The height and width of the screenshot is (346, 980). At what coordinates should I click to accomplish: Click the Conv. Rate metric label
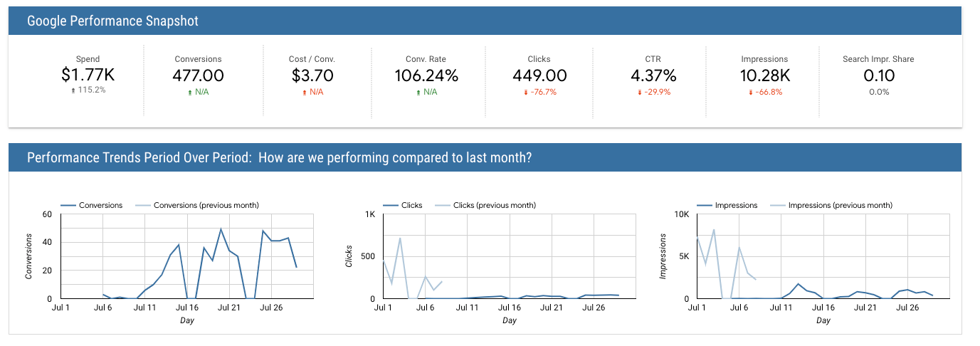[x=426, y=59]
